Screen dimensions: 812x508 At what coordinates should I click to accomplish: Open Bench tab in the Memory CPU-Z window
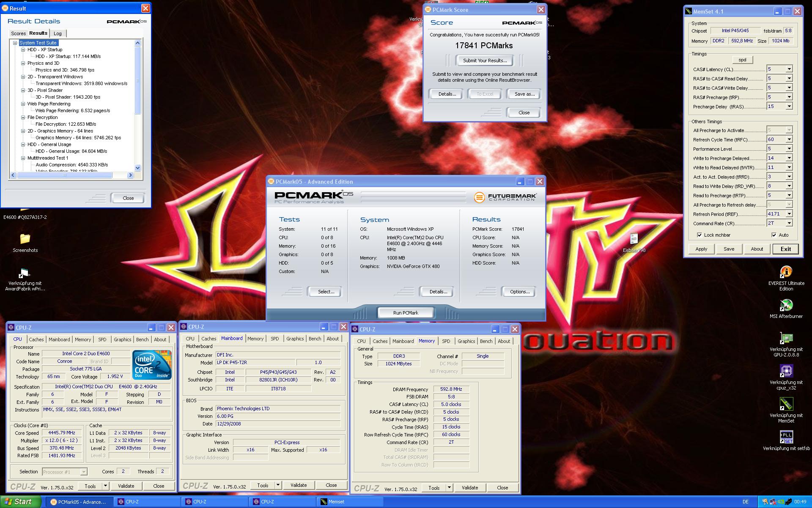tap(486, 341)
